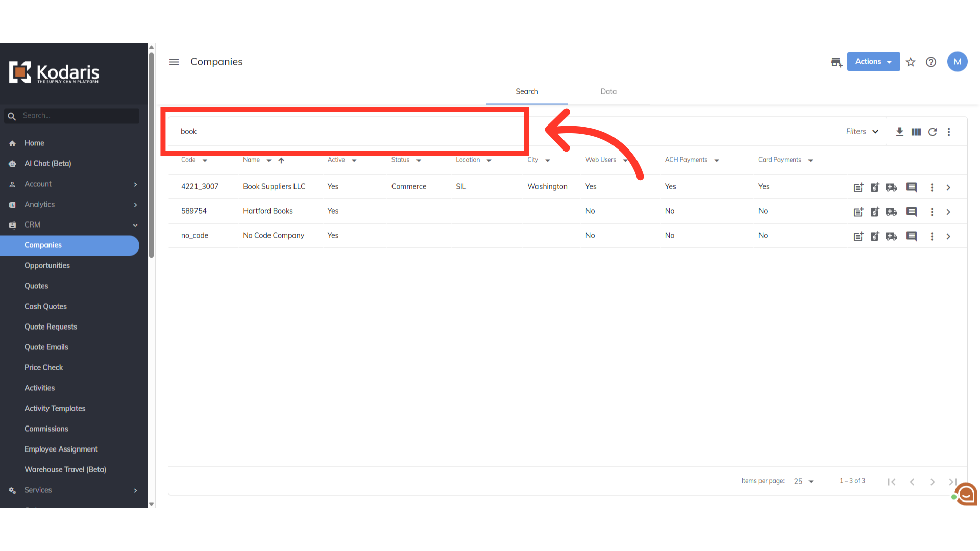Expand the Filters dropdown
Screen dimensions: 980x551
862,132
